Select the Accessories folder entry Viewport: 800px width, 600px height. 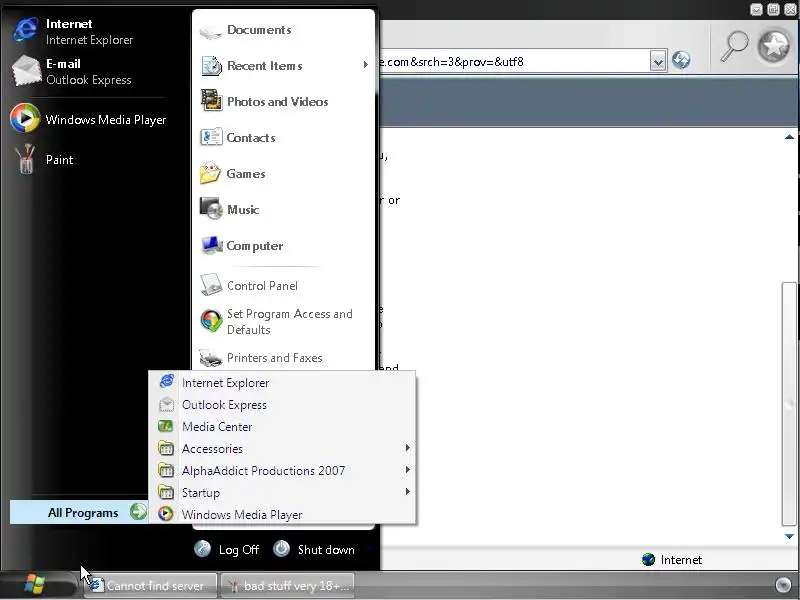click(282, 448)
